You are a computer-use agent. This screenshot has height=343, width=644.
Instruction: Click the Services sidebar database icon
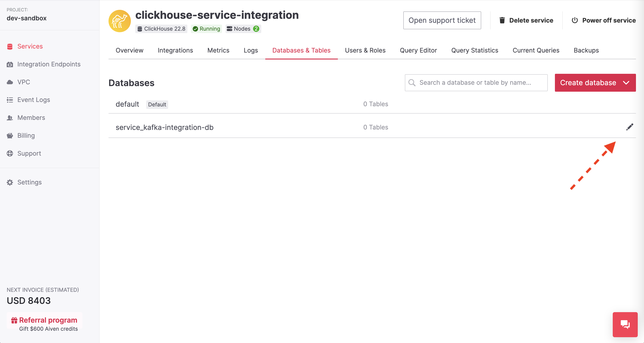(x=10, y=47)
